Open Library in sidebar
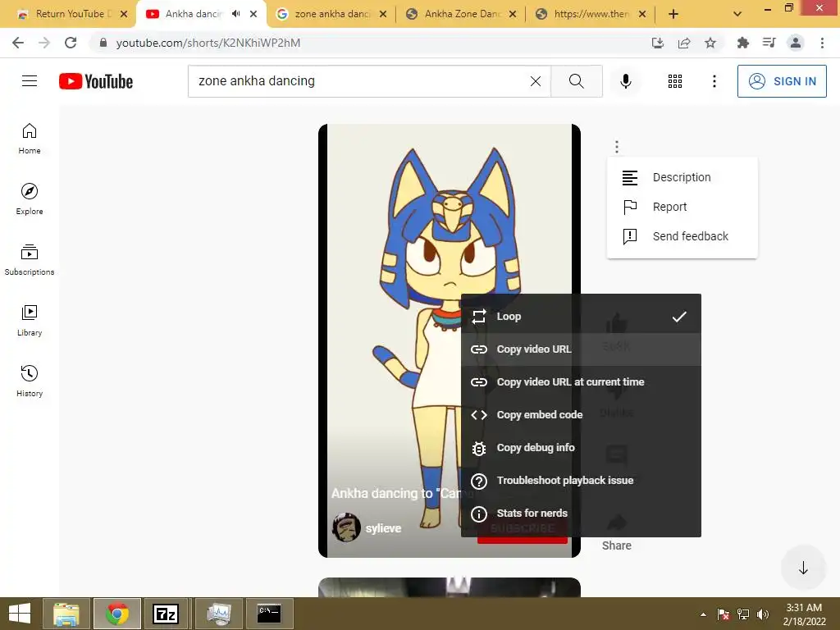 (x=30, y=321)
